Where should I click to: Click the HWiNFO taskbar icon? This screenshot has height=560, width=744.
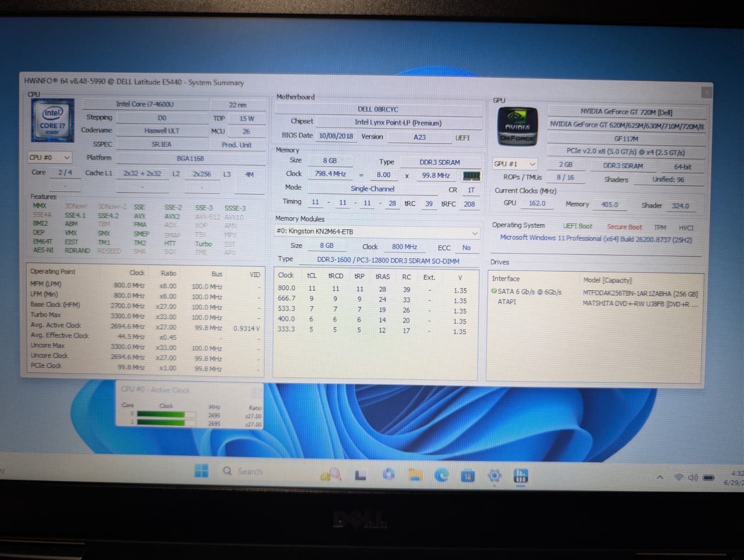coord(521,476)
